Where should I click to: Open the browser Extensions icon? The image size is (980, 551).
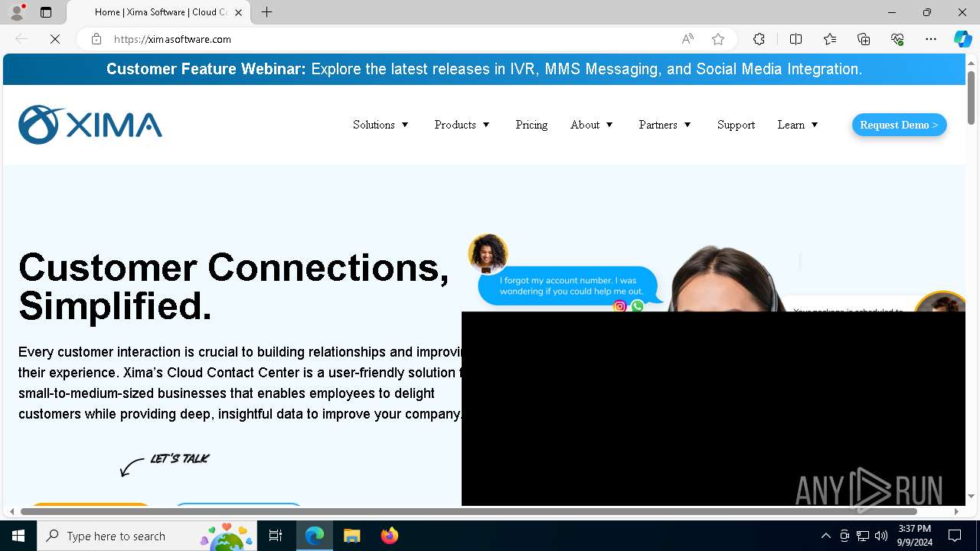[x=759, y=39]
